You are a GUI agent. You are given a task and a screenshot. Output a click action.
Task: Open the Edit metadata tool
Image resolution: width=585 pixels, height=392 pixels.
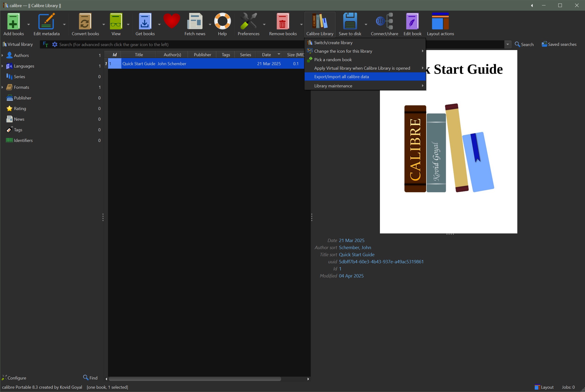point(46,21)
